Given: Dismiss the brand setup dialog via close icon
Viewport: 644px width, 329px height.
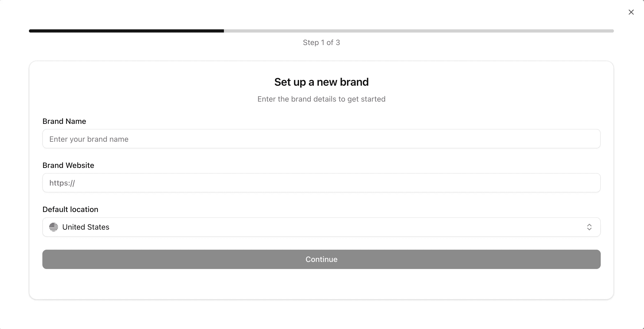Looking at the screenshot, I should click(x=631, y=12).
